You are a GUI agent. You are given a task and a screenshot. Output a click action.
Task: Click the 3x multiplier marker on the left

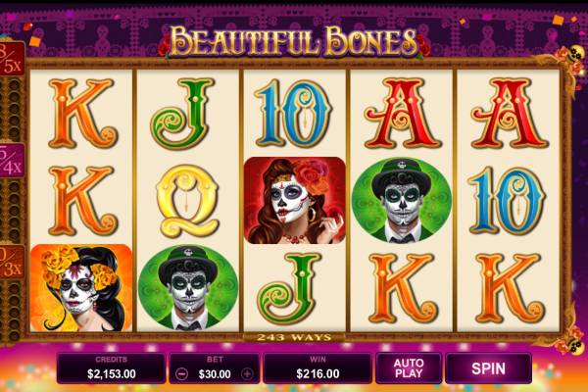[12, 262]
